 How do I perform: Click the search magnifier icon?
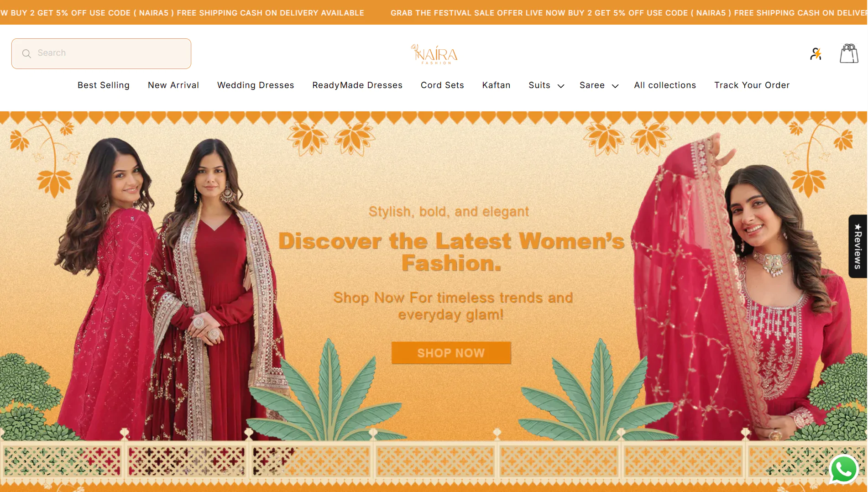click(26, 53)
